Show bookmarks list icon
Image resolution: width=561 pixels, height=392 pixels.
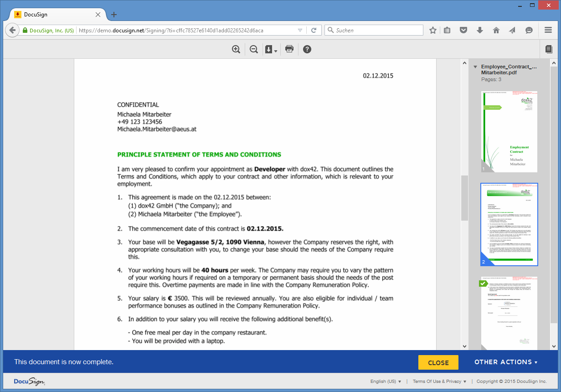pos(447,31)
